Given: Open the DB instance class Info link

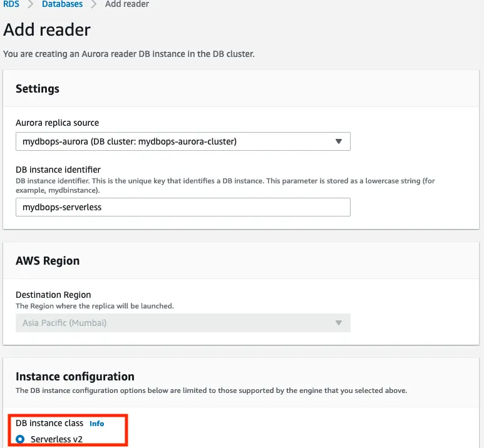Looking at the screenshot, I should tap(96, 424).
